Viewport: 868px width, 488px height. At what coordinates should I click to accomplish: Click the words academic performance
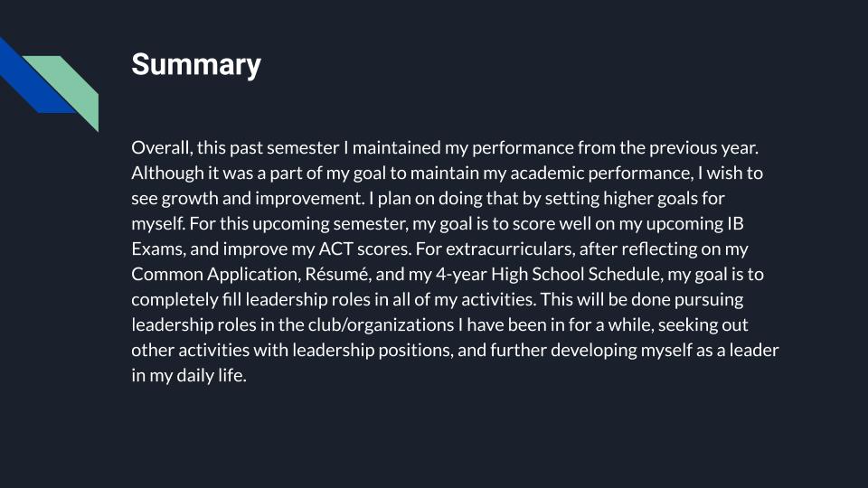[601, 174]
